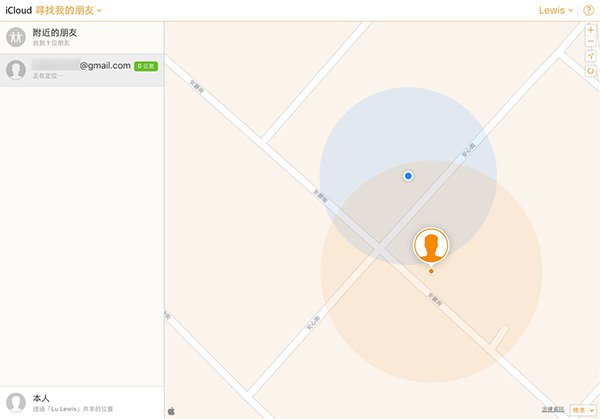
Task: Center map on my current location arrow
Action: [591, 56]
